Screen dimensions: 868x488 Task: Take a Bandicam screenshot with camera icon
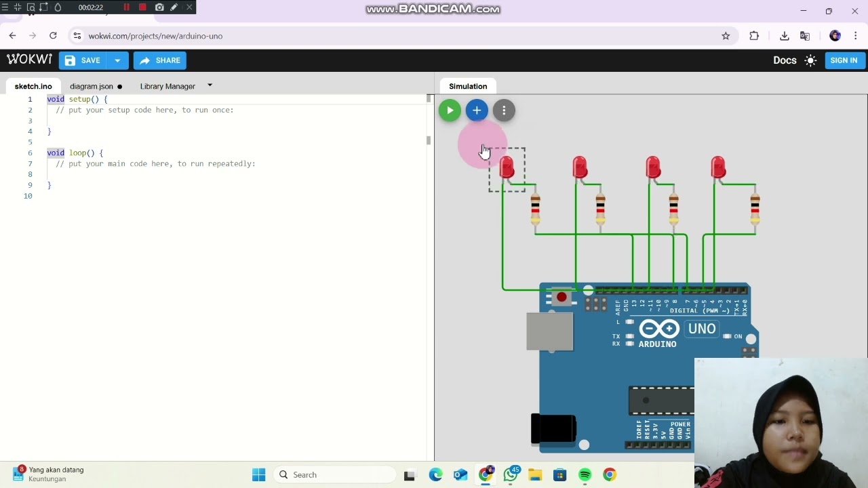159,7
